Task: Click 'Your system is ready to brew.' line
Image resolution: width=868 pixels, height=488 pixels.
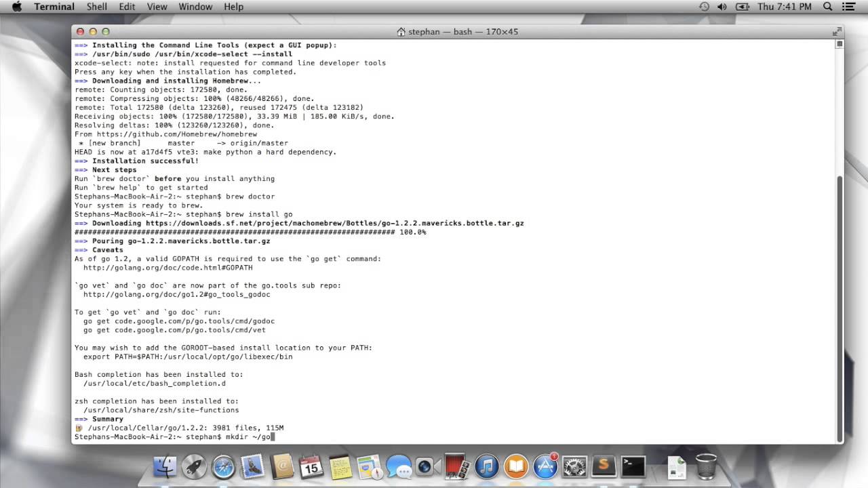Action: (138, 205)
